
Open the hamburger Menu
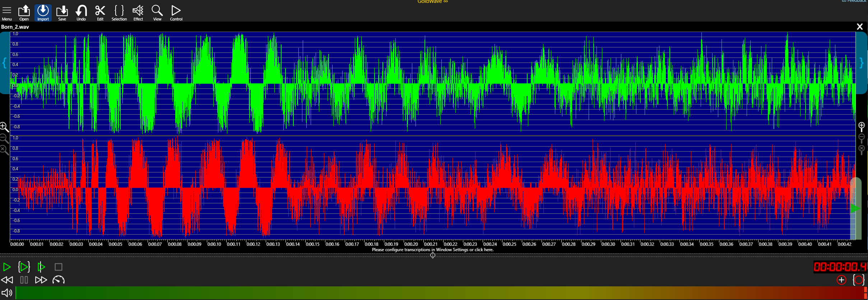(x=7, y=13)
